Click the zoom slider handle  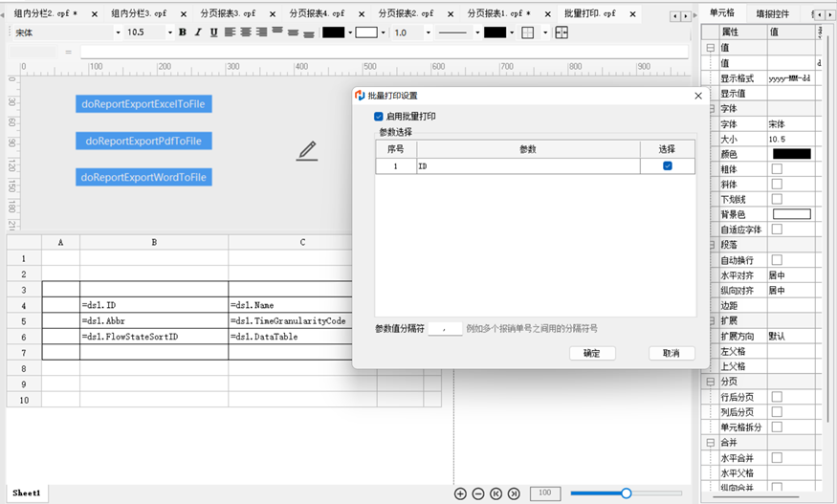(x=626, y=493)
